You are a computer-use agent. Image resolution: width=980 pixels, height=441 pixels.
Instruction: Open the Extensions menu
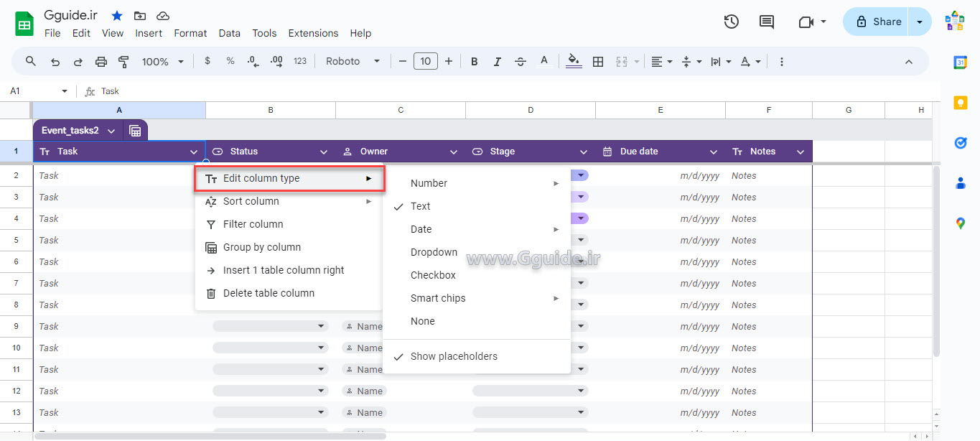313,33
